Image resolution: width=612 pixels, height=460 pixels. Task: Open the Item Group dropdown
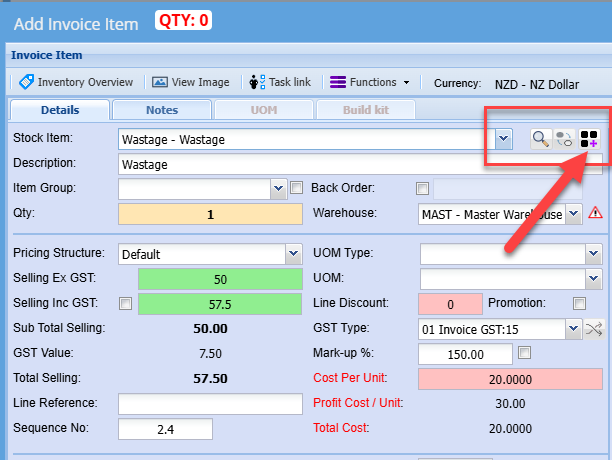point(278,189)
